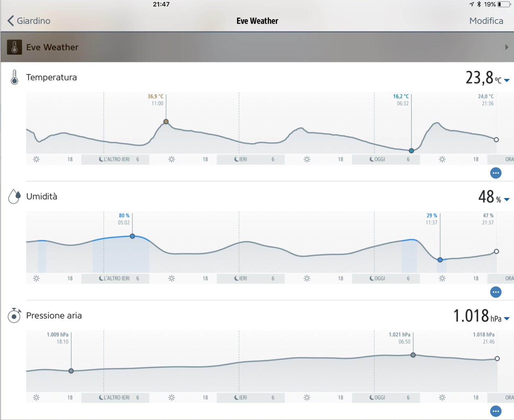Tap the 24,0 °C 21:36 reading label
The height and width of the screenshot is (420, 514).
[486, 100]
